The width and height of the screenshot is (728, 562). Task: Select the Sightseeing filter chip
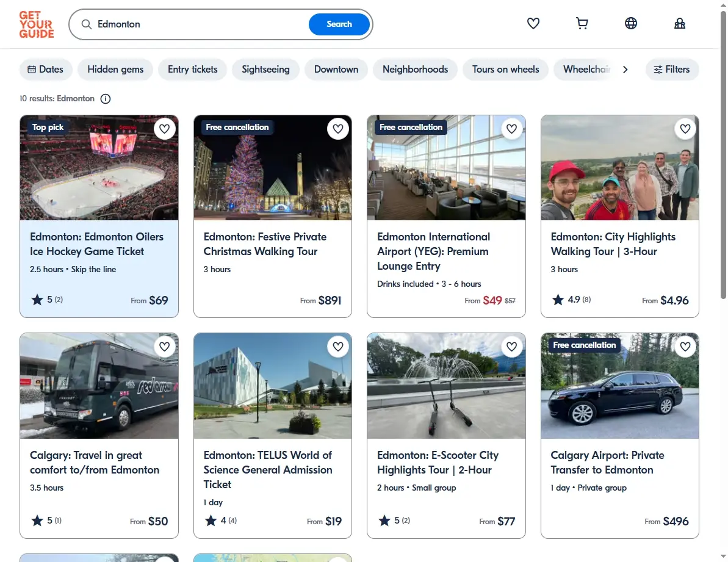265,70
